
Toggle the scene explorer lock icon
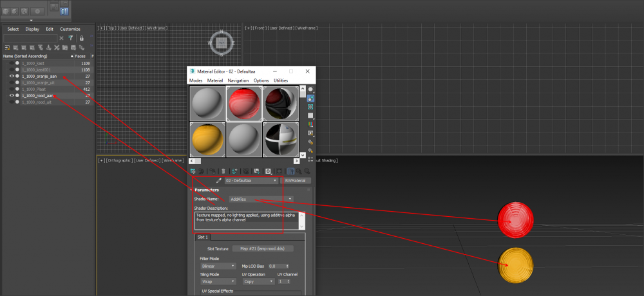point(82,38)
